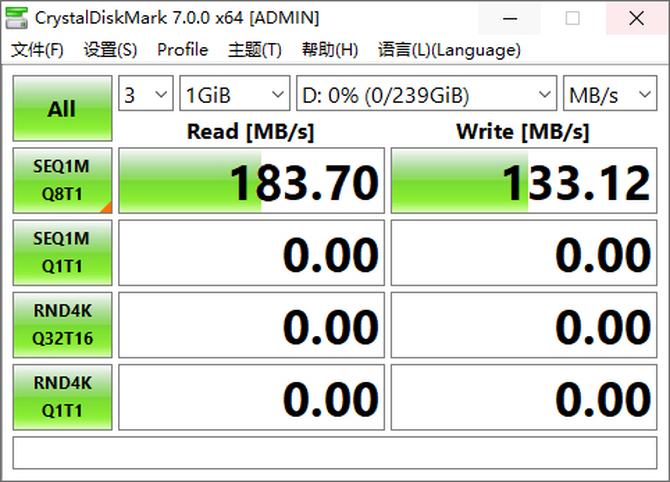
Task: Open the MB/s unit dropdown
Action: click(x=610, y=93)
